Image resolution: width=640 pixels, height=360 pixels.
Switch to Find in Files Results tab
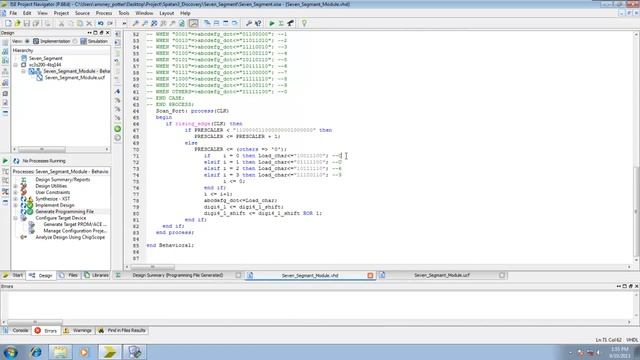click(122, 330)
